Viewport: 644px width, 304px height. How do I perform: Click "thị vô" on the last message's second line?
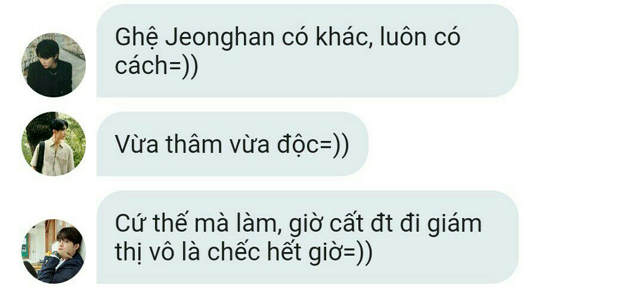(x=157, y=253)
